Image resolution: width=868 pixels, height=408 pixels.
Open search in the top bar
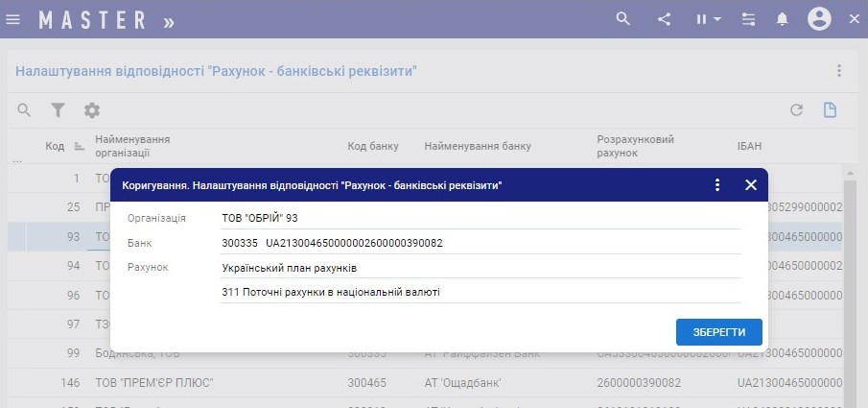623,19
